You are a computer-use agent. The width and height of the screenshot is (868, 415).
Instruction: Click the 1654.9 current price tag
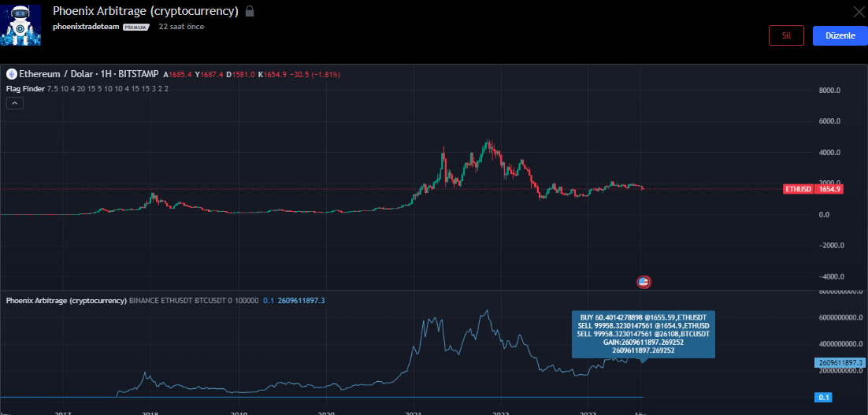point(830,189)
